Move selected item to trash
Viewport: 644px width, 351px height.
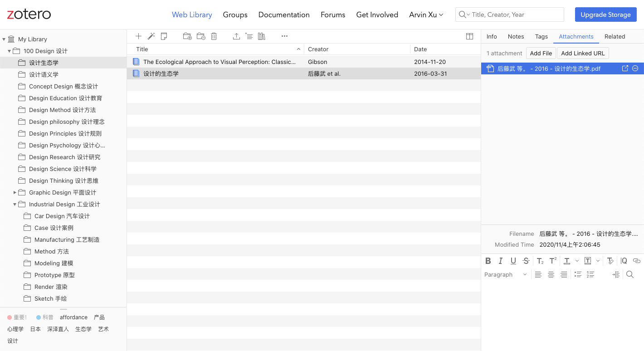click(214, 36)
